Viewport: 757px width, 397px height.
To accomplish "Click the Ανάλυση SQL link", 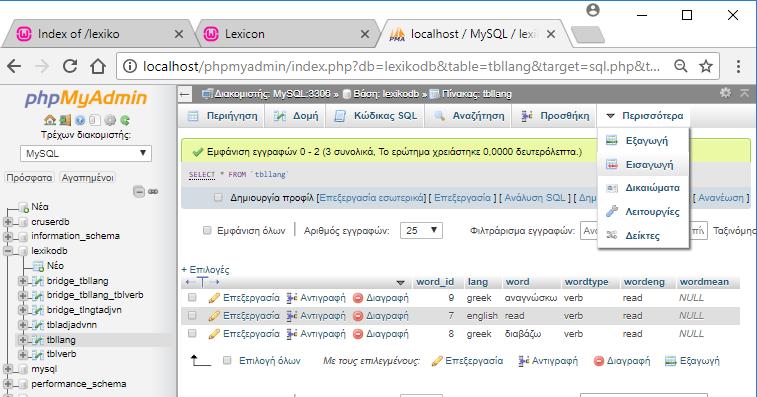I will [534, 198].
